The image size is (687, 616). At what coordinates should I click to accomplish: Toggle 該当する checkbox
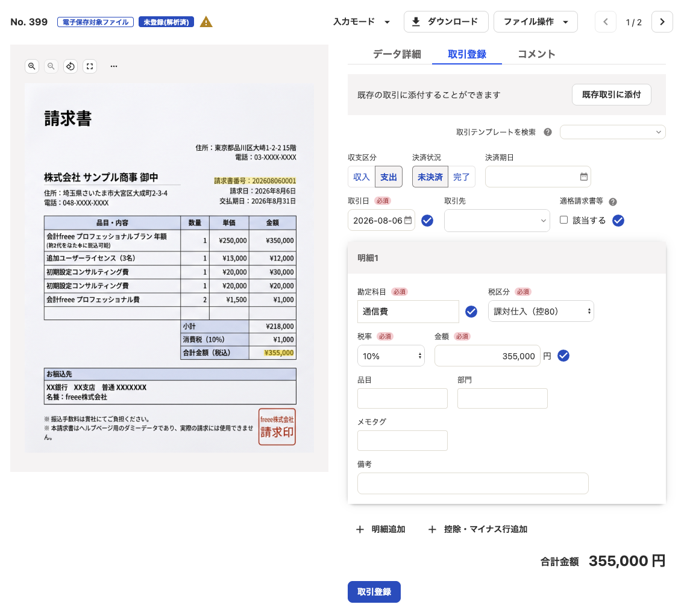(564, 220)
